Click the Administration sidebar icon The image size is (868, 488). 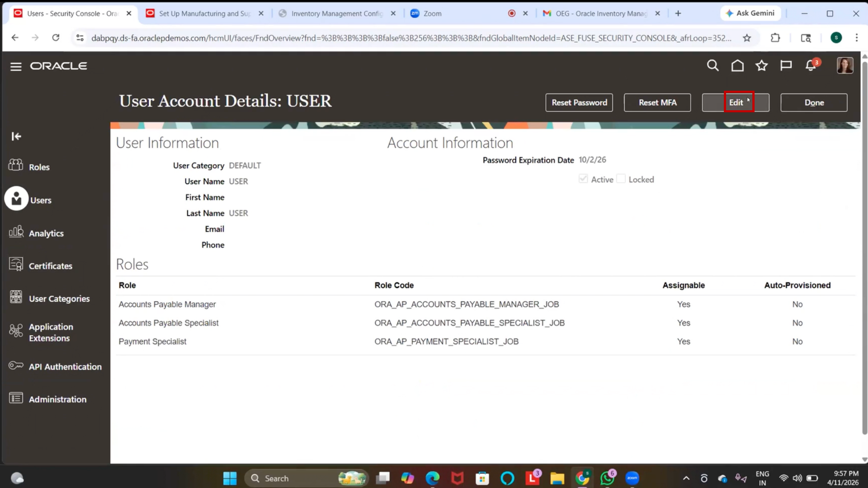16,398
